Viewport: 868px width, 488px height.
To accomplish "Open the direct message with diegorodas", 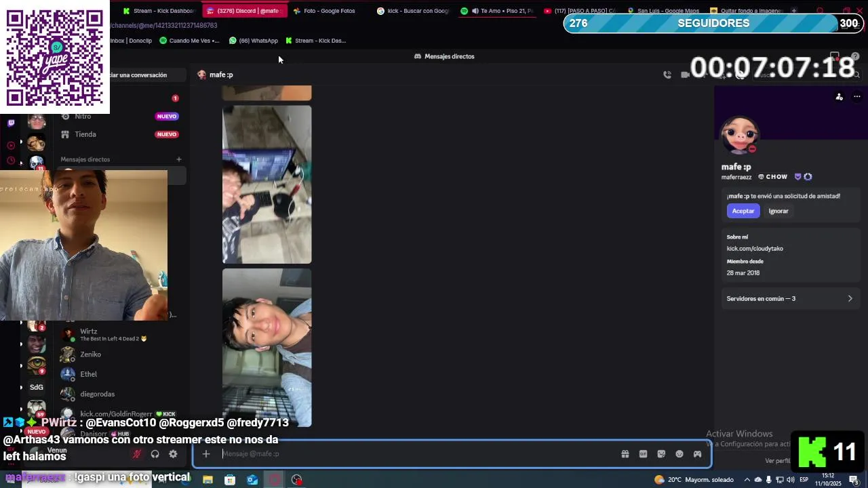I will point(121,394).
